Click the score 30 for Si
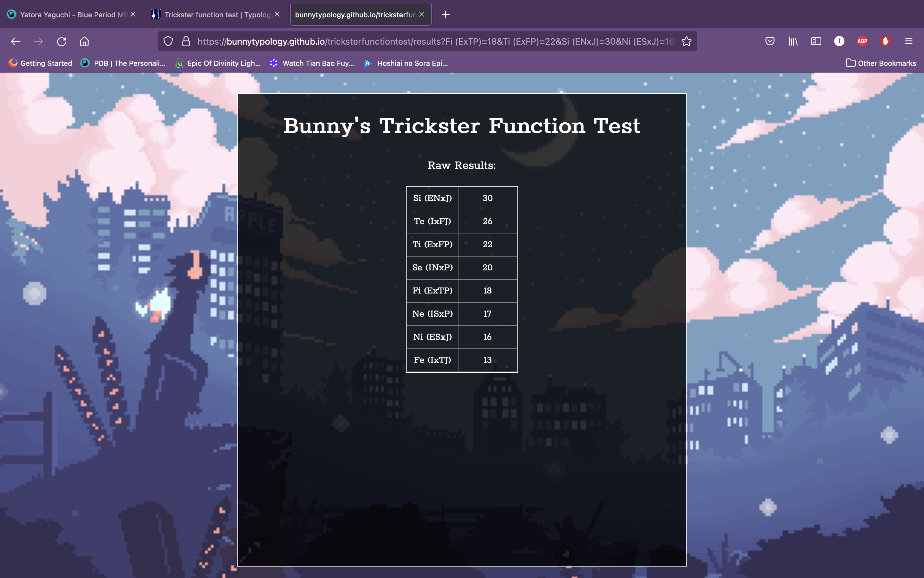Image resolution: width=924 pixels, height=578 pixels. point(488,198)
